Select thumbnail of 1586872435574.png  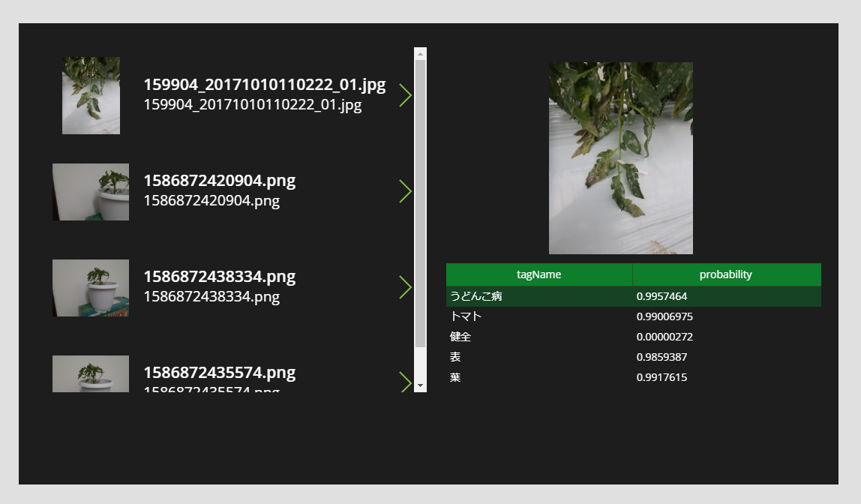click(91, 374)
